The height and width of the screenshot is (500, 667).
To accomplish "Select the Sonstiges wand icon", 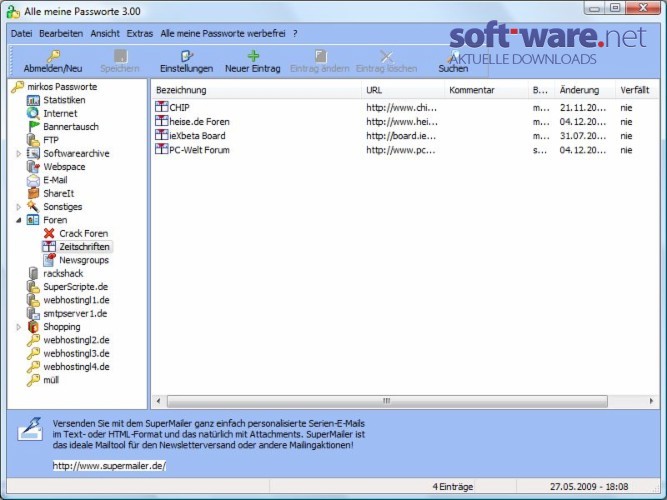I will (x=33, y=207).
